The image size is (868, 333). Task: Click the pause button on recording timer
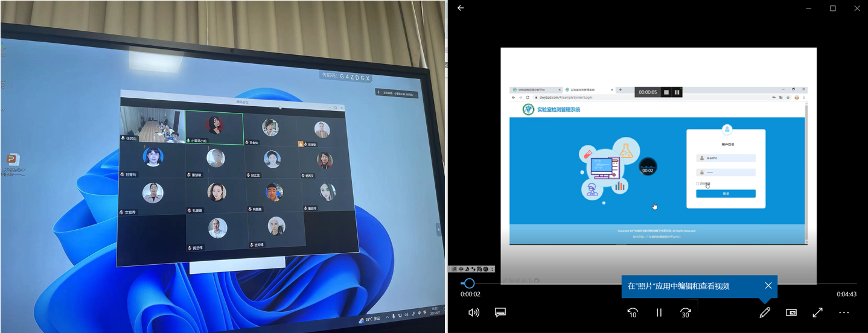677,92
